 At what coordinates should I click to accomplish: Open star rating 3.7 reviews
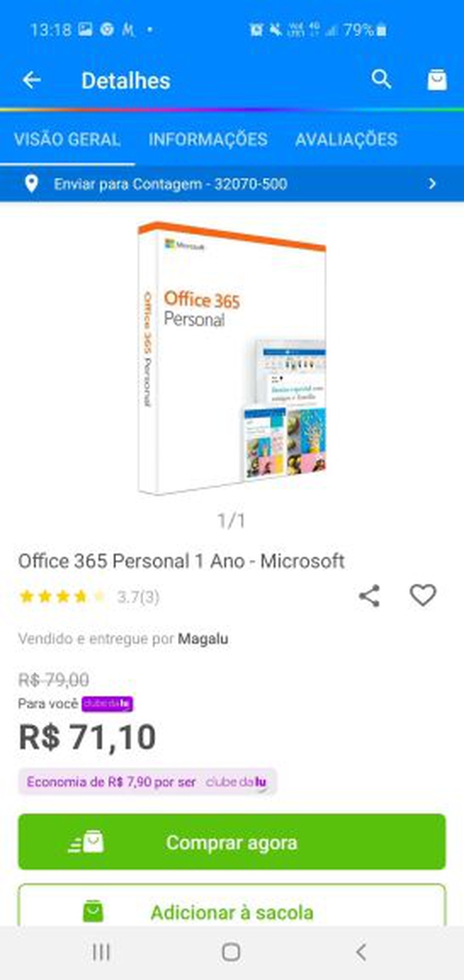point(89,597)
